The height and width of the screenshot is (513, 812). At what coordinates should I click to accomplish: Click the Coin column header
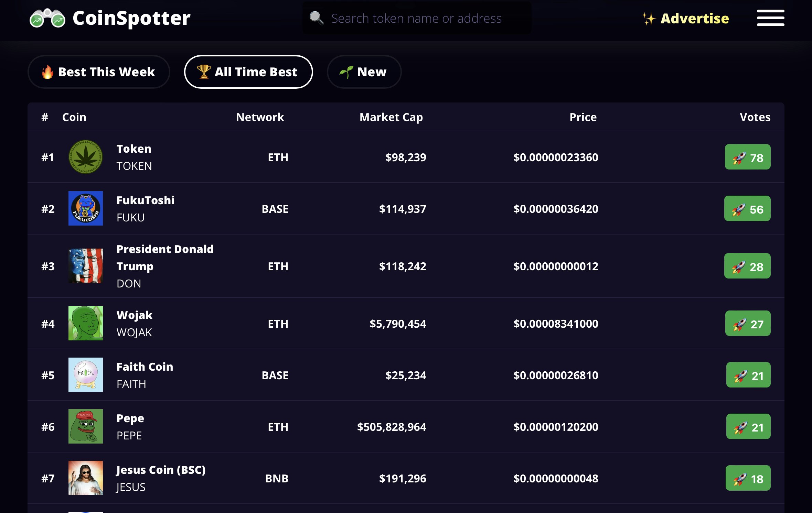pyautogui.click(x=74, y=117)
